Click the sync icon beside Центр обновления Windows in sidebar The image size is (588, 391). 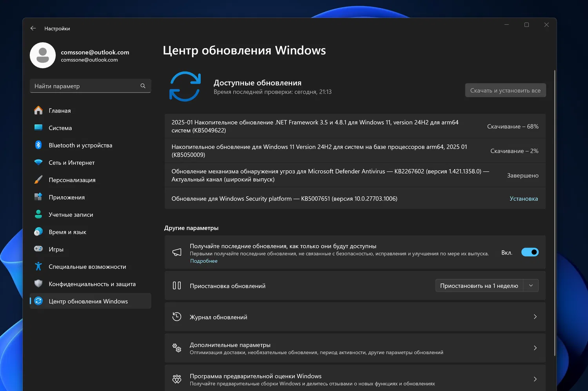(x=38, y=301)
